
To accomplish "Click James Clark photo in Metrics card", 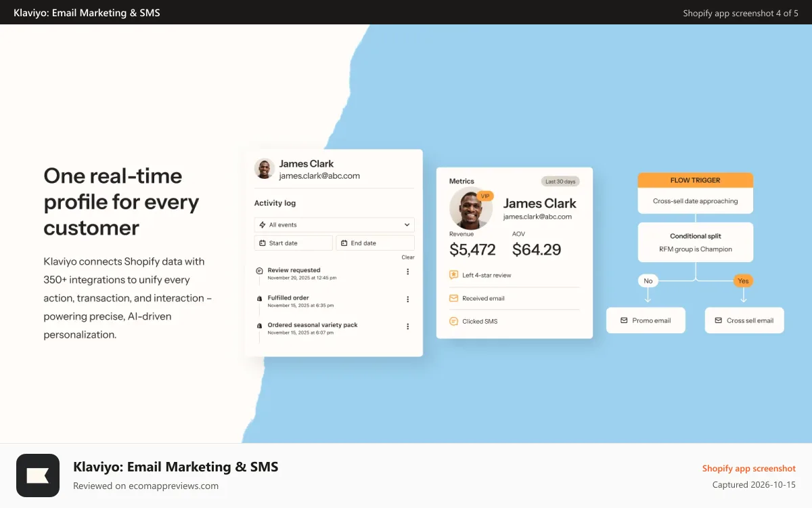I will click(471, 208).
